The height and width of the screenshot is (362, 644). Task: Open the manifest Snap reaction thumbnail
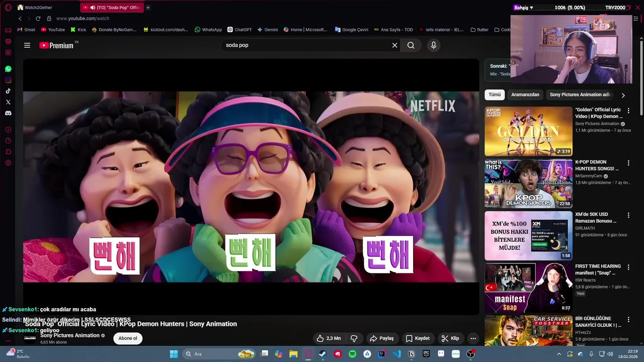pyautogui.click(x=528, y=288)
